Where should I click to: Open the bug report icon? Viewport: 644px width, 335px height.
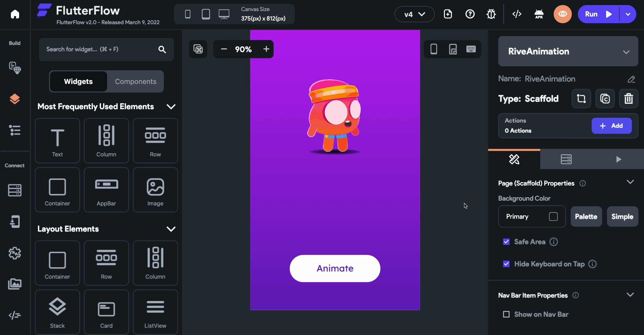click(491, 14)
